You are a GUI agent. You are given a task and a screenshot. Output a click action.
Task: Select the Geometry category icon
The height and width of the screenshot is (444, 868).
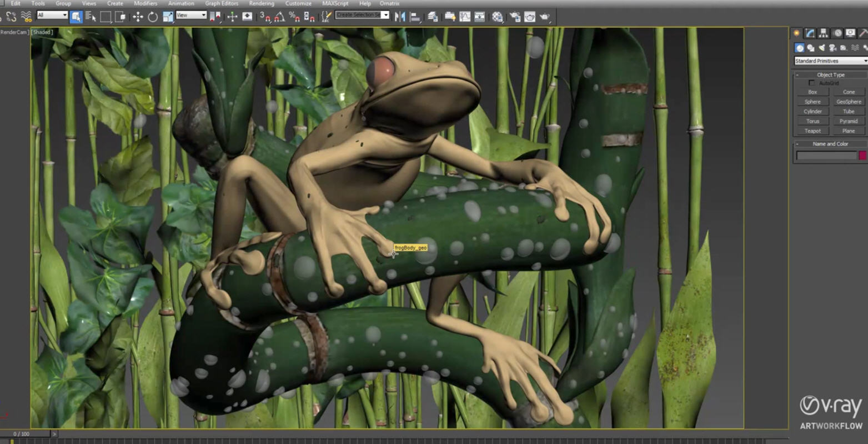click(799, 48)
